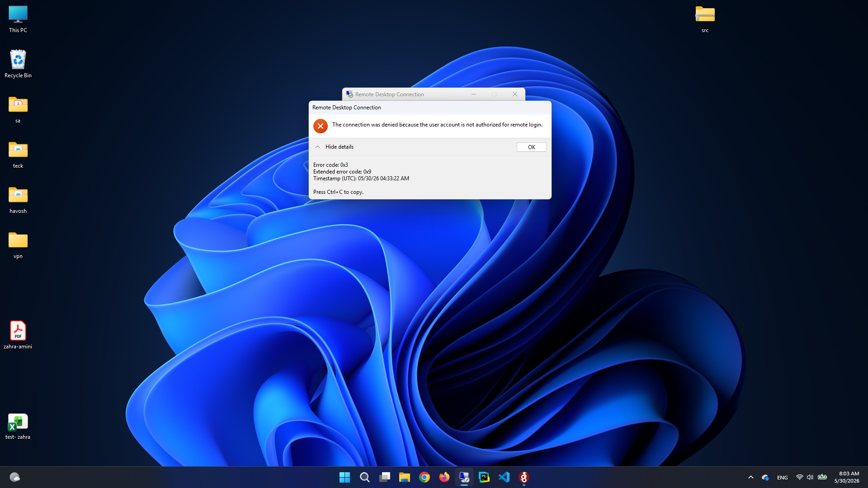Select the This PC desktop icon
868x488 pixels.
18,19
